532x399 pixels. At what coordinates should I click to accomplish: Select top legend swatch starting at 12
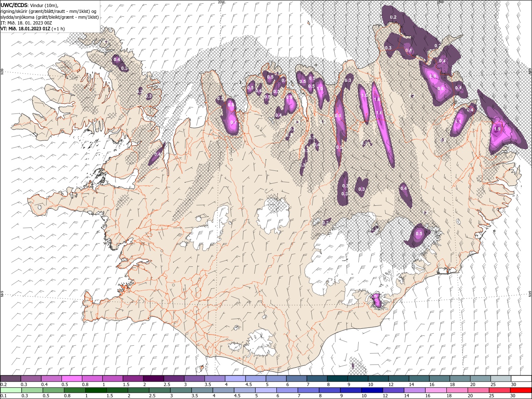pos(399,379)
